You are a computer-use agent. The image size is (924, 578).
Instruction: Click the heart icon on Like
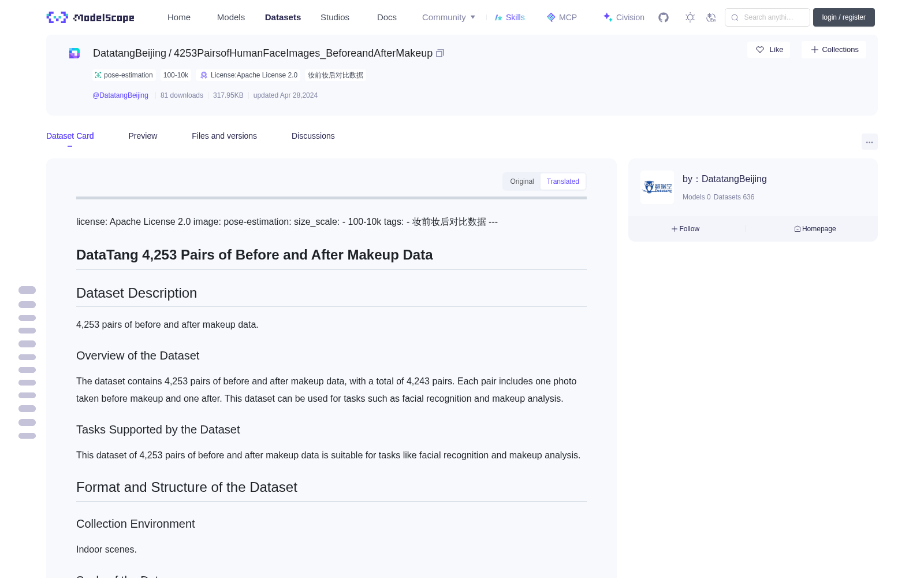click(760, 50)
